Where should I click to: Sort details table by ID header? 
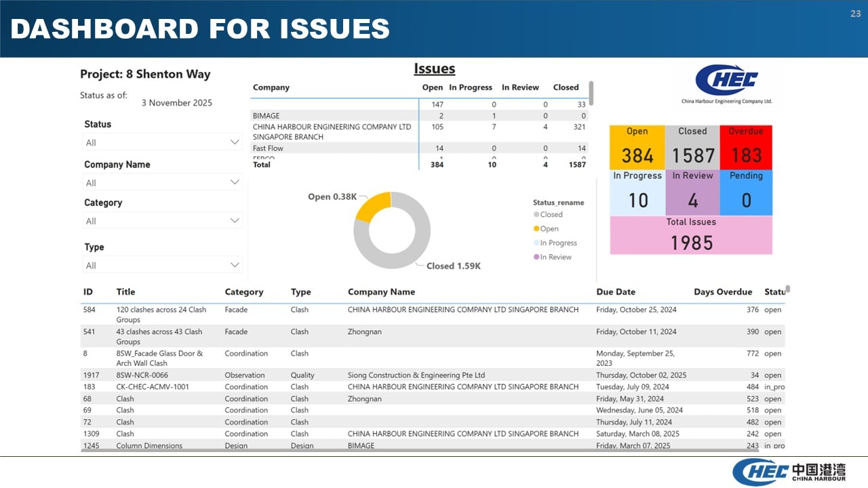coord(88,292)
